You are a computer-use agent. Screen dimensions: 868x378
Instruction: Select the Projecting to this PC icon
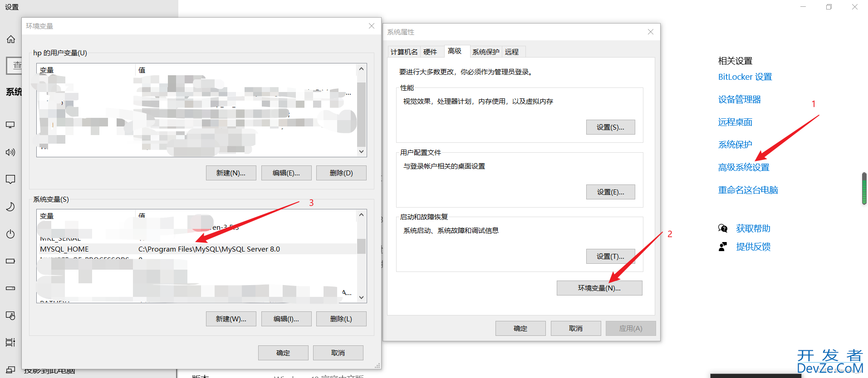click(10, 369)
